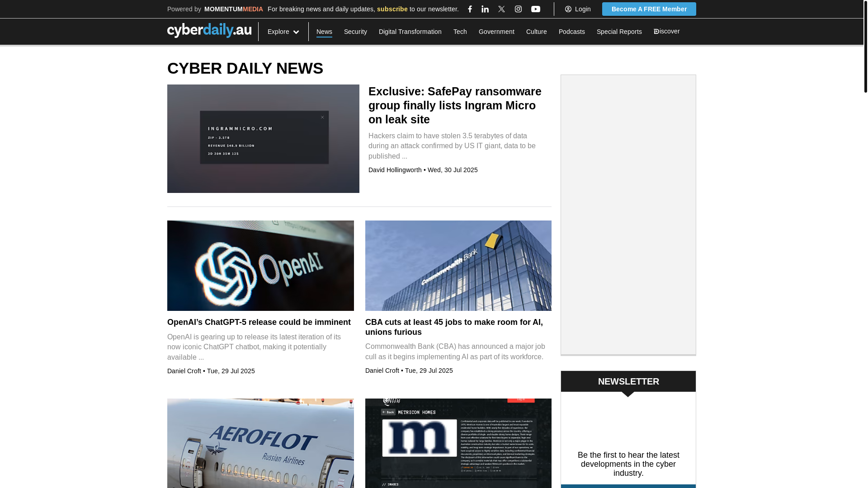Open the YouTube social icon
The width and height of the screenshot is (868, 488).
(536, 9)
